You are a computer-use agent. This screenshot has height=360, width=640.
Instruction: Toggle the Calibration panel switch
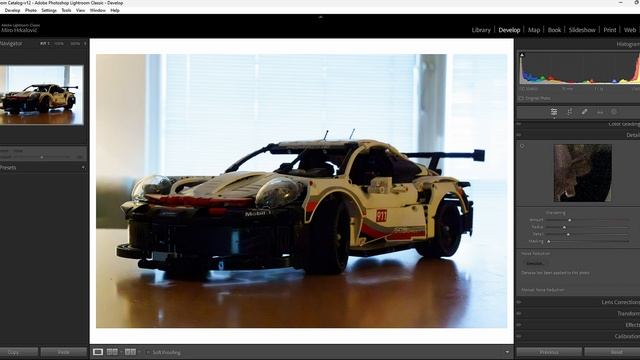(x=519, y=336)
